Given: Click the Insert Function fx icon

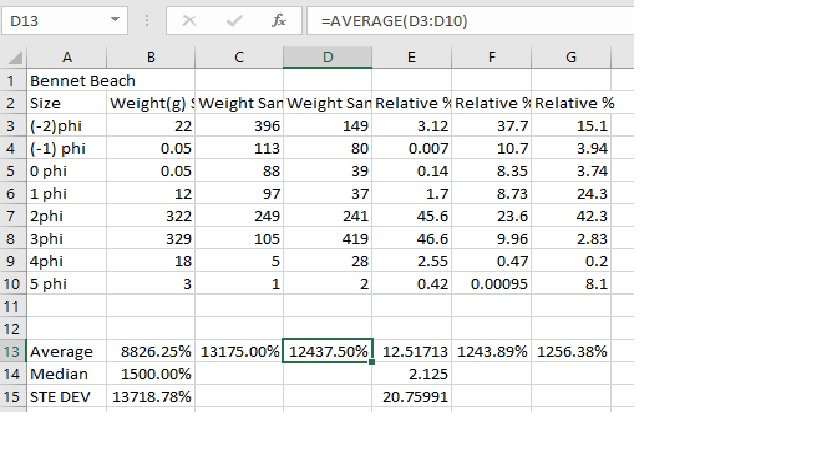Looking at the screenshot, I should coord(279,20).
